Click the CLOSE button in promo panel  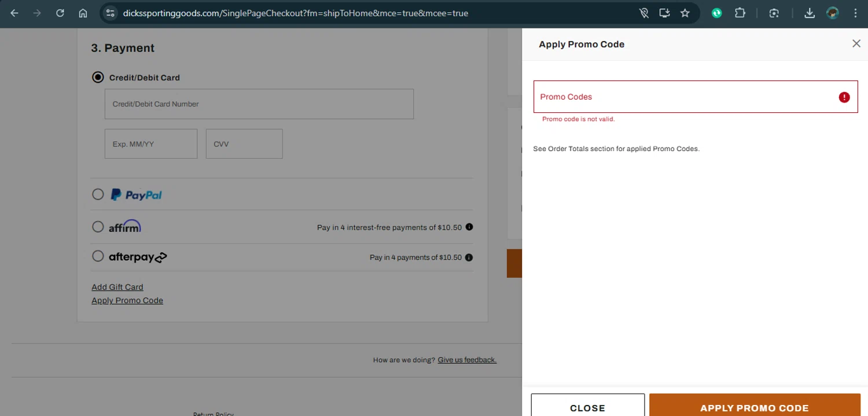(x=588, y=405)
